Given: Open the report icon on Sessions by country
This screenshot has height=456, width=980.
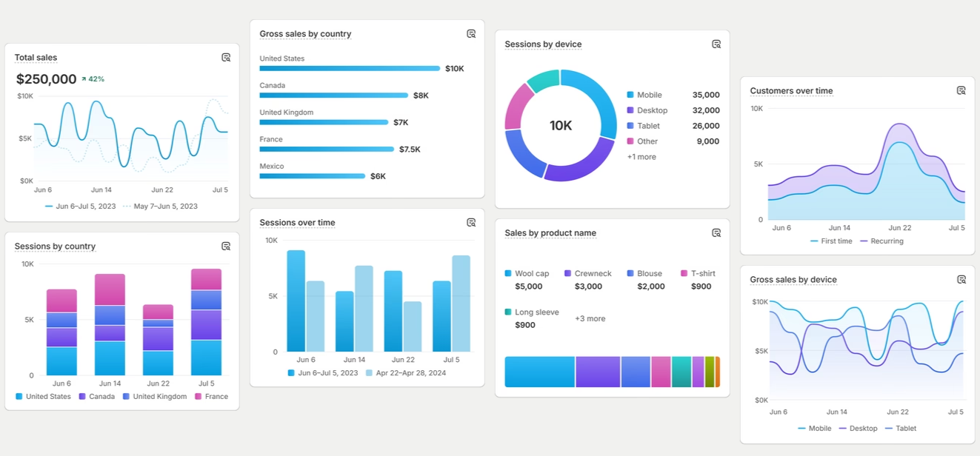Looking at the screenshot, I should pos(226,247).
